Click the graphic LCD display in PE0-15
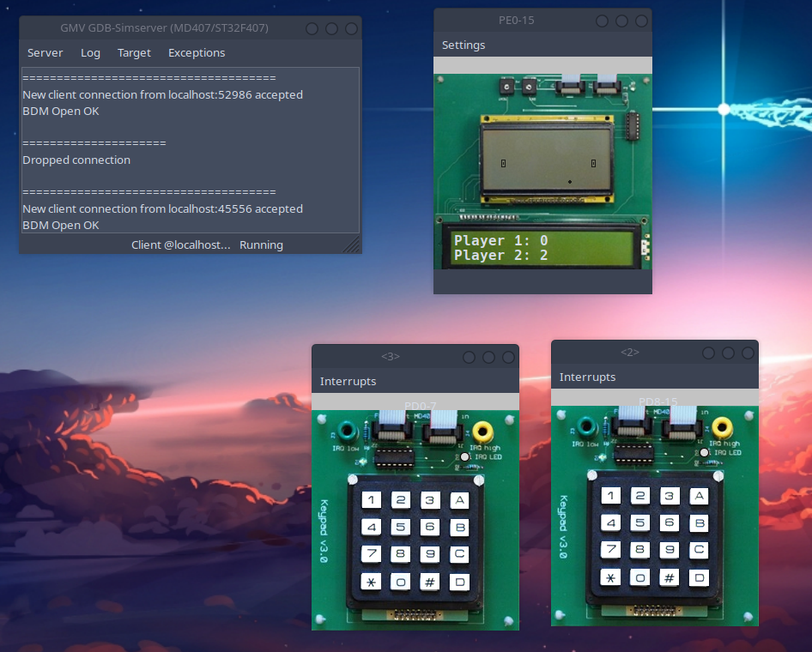 pos(546,160)
